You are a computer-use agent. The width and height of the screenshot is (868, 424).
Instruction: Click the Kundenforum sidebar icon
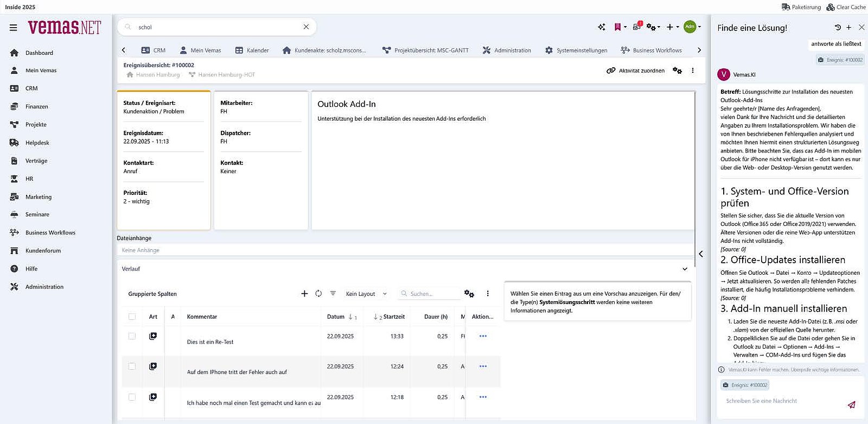[15, 251]
